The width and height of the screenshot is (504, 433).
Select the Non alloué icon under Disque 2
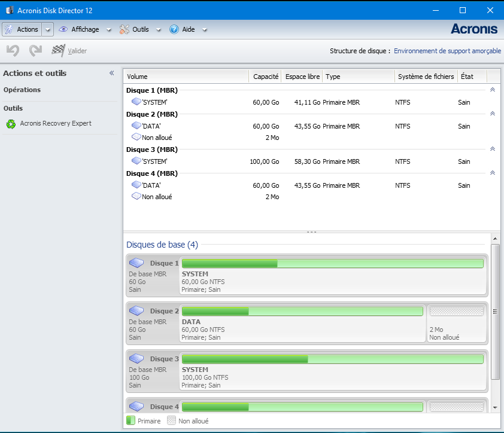[x=136, y=137]
